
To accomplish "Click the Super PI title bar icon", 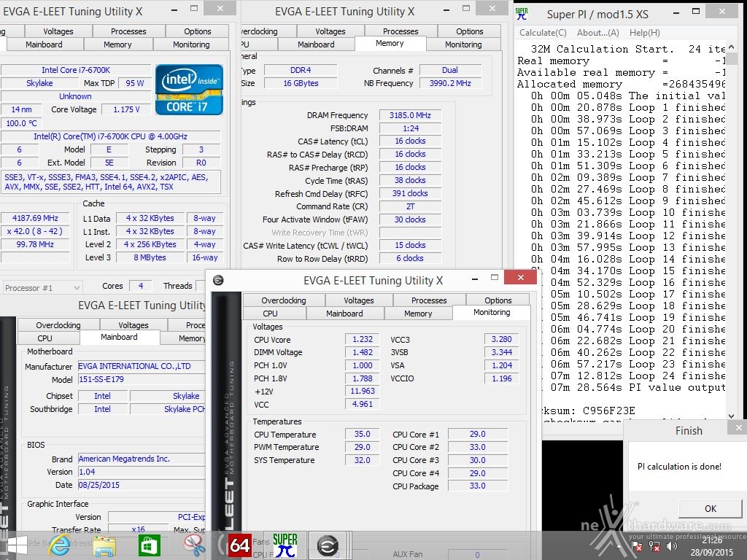I will pos(522,14).
